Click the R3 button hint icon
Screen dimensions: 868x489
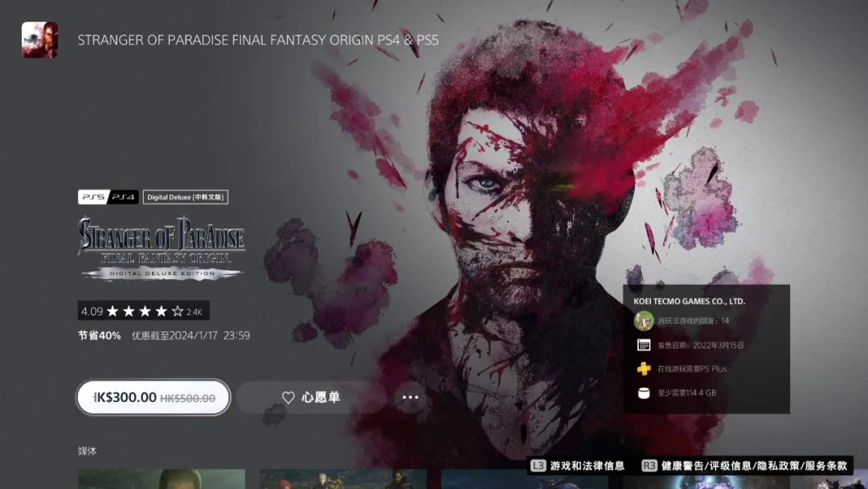click(x=649, y=466)
